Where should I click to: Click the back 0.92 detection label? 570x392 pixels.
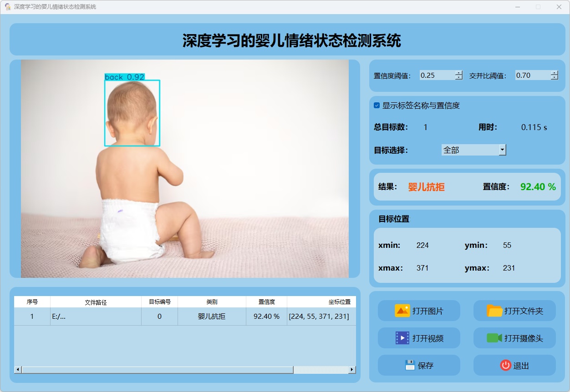pyautogui.click(x=125, y=77)
